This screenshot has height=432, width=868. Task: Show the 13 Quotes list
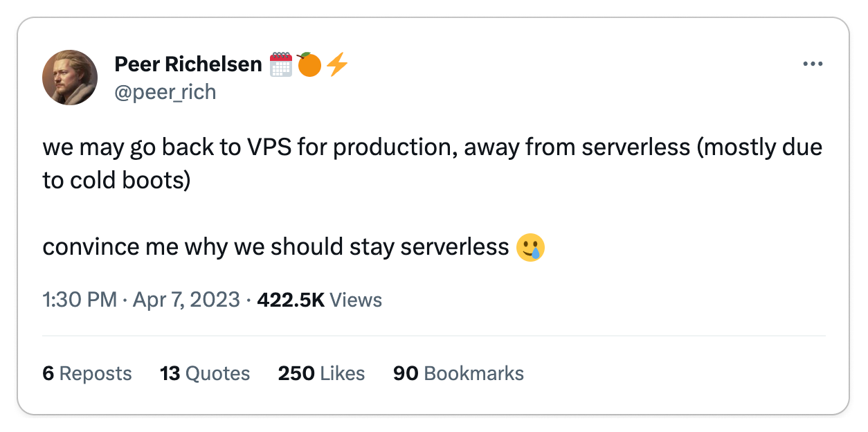click(x=205, y=373)
